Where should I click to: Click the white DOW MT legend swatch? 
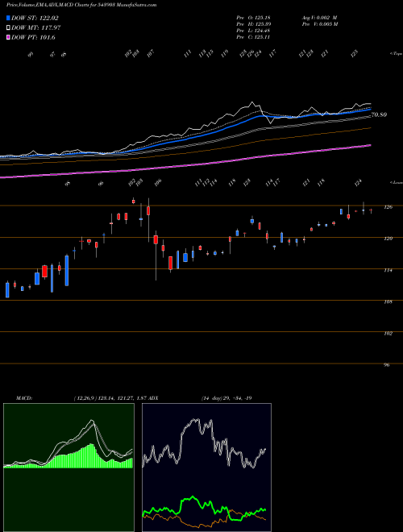coord(8,27)
